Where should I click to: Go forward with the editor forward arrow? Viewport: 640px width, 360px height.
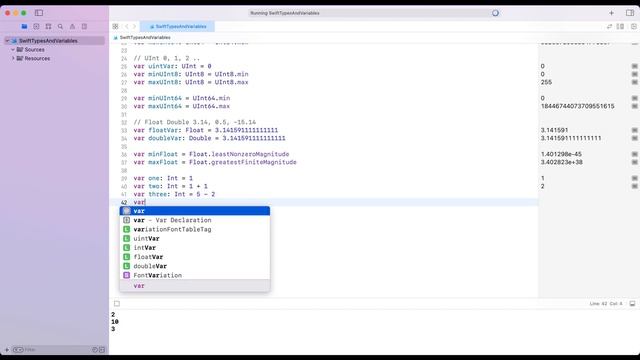coord(134,27)
